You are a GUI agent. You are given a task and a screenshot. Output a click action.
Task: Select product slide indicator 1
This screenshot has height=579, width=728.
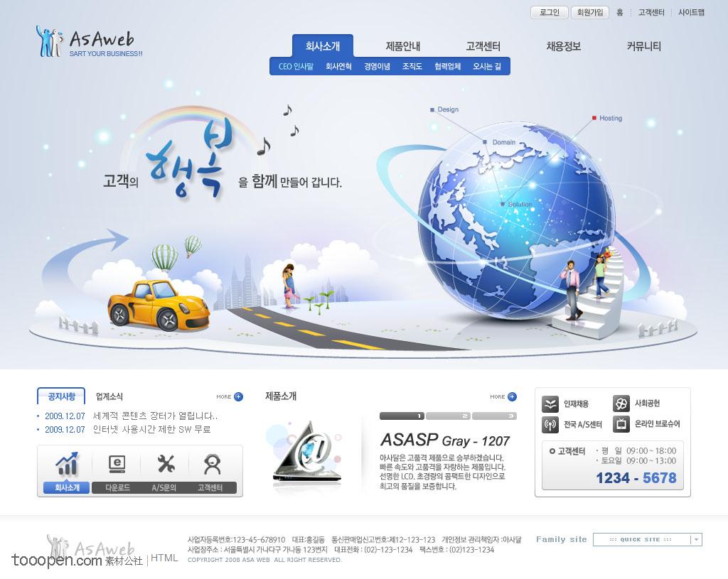402,416
